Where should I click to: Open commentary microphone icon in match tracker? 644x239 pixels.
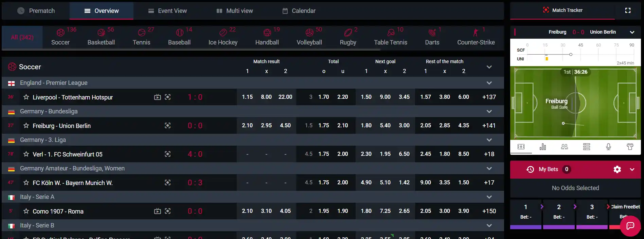click(x=608, y=147)
